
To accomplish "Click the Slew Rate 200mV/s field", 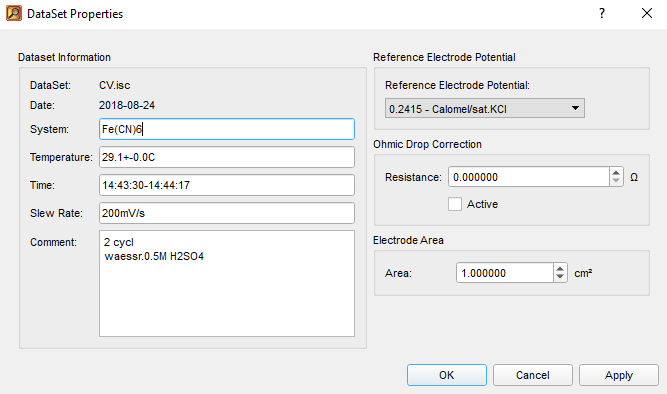I will click(x=227, y=213).
